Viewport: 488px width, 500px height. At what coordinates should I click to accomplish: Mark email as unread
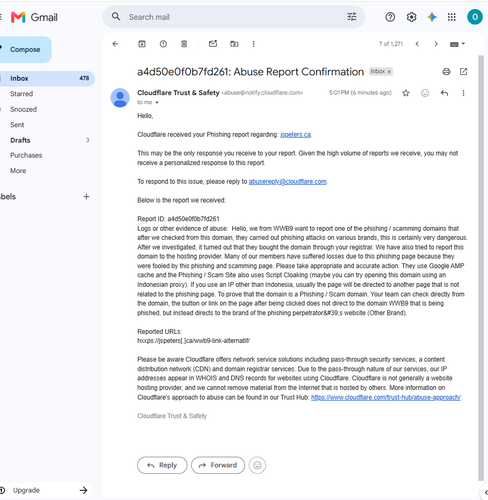pos(213,44)
